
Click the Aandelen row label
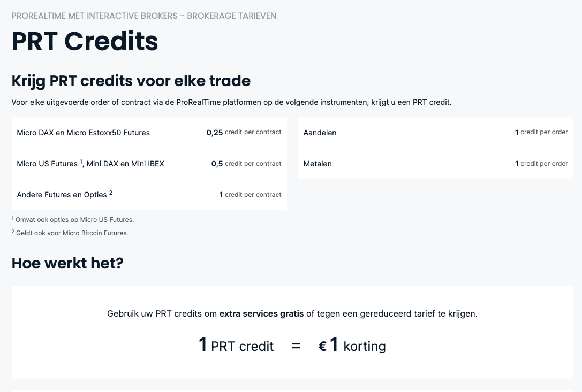pos(320,133)
